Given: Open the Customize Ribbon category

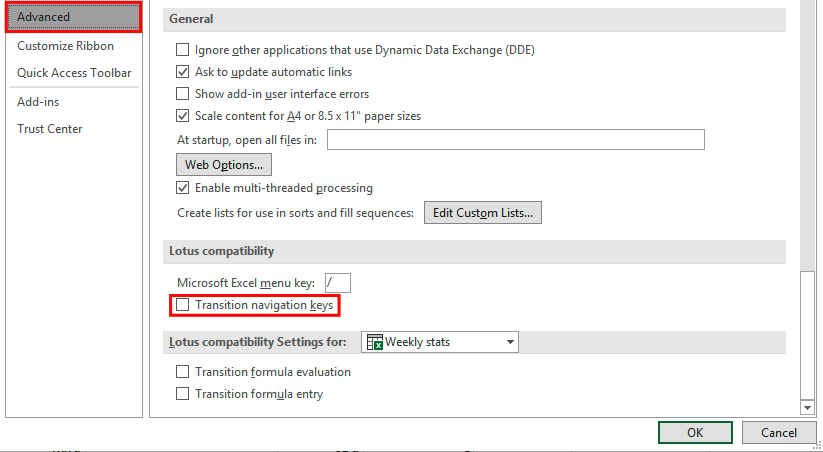Looking at the screenshot, I should [65, 46].
